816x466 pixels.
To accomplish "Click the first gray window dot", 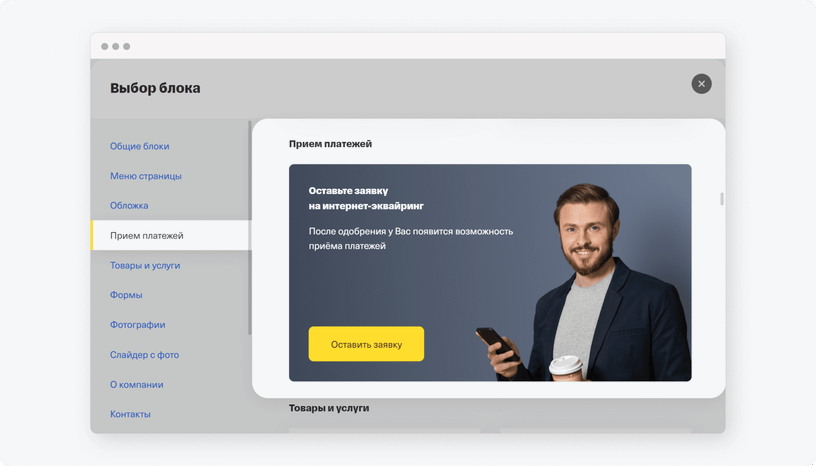I will click(x=105, y=46).
